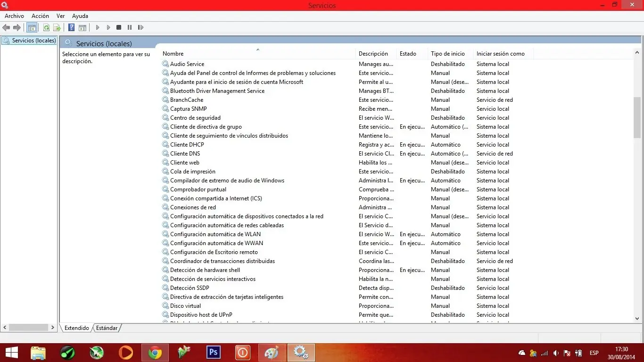The width and height of the screenshot is (644, 362).
Task: Open the Paint app from the taskbar
Action: click(272, 353)
